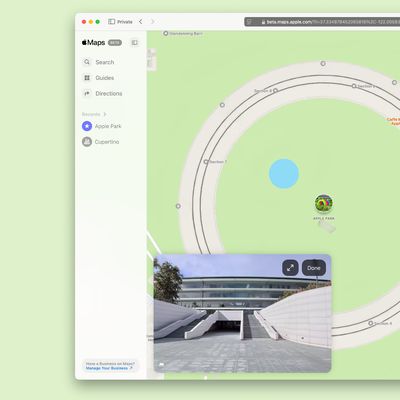This screenshot has height=400, width=400.
Task: Open the Search item in sidebar
Action: pyautogui.click(x=105, y=62)
